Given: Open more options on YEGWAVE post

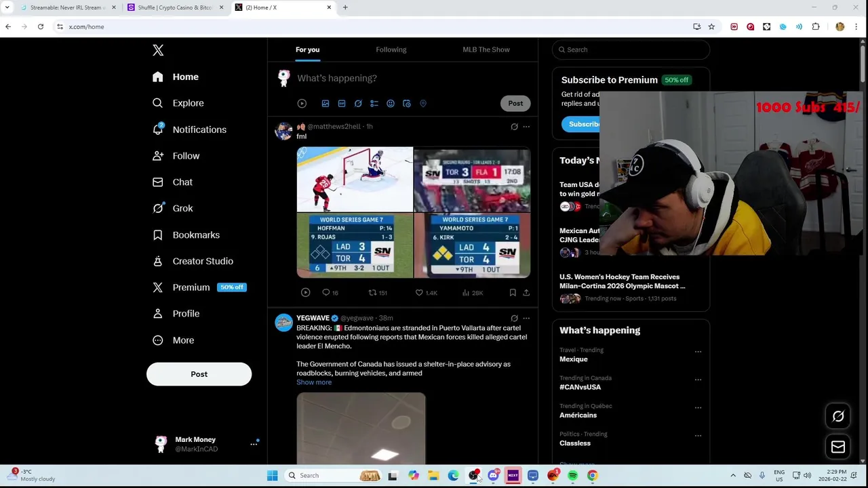Looking at the screenshot, I should click(526, 318).
